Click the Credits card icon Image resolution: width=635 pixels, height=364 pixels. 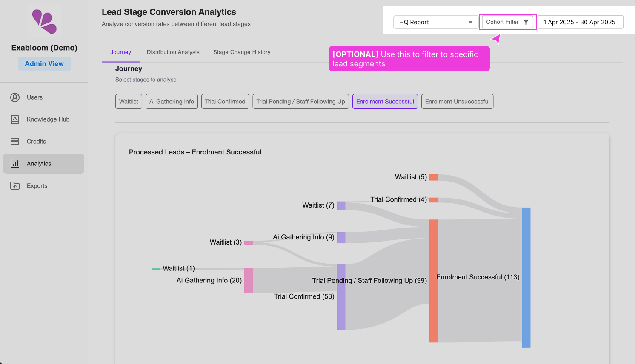[x=15, y=142]
